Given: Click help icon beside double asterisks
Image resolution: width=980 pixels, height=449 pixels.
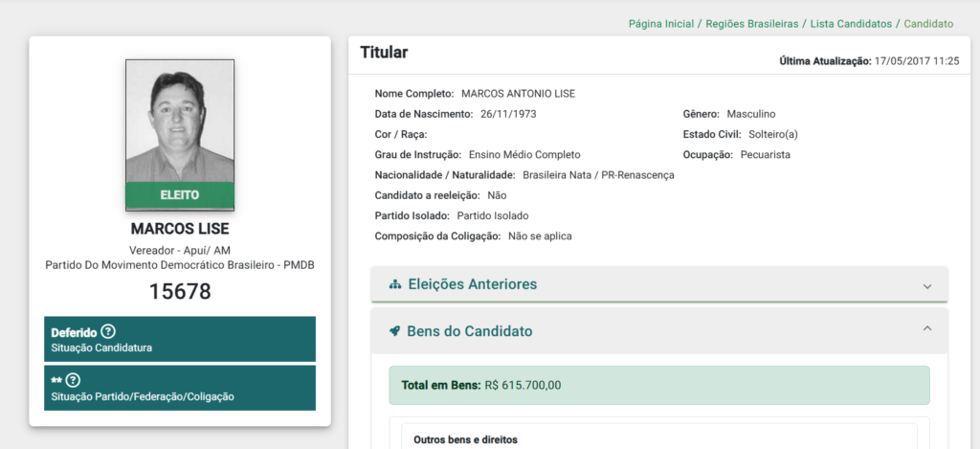Looking at the screenshot, I should [73, 380].
